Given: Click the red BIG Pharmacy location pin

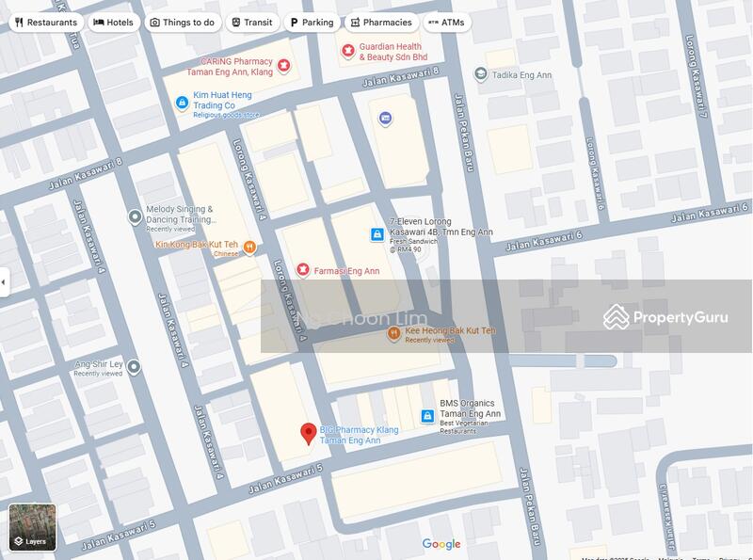Looking at the screenshot, I should pyautogui.click(x=309, y=434).
